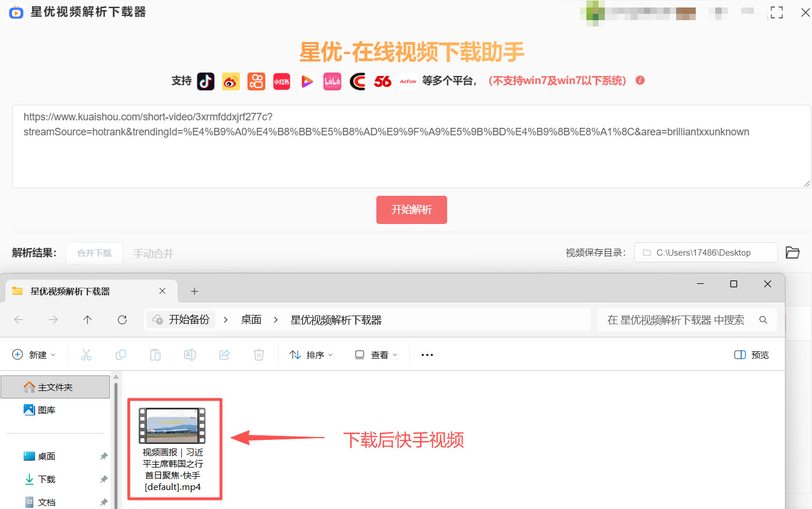This screenshot has width=812, height=509.
Task: Click the Share icon in Explorer toolbar
Action: (x=224, y=355)
